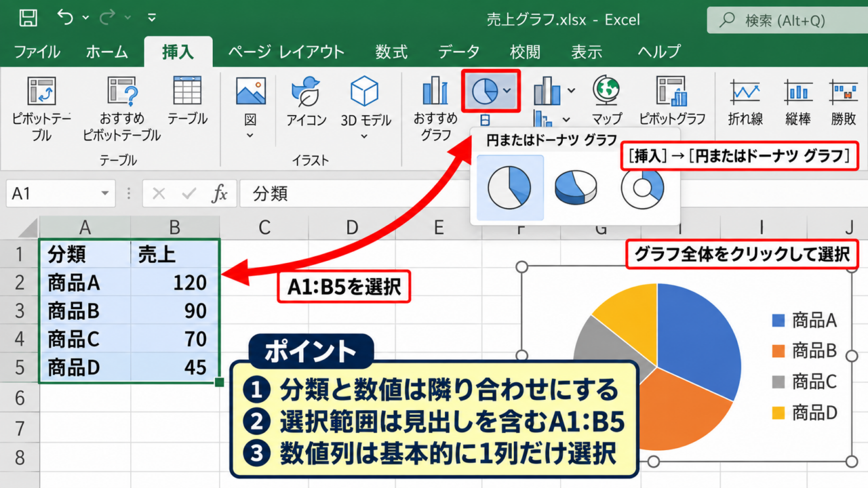Choose the 3-D pie chart thumbnail
The height and width of the screenshot is (488, 868).
click(x=576, y=188)
